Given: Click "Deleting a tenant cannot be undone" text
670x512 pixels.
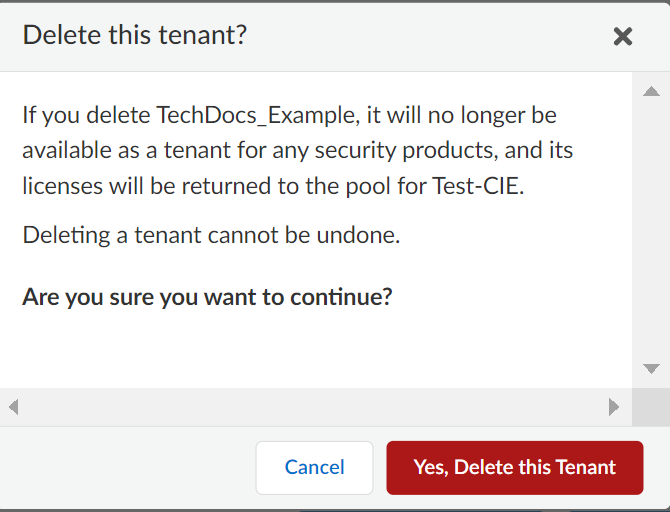Looking at the screenshot, I should pyautogui.click(x=212, y=236).
